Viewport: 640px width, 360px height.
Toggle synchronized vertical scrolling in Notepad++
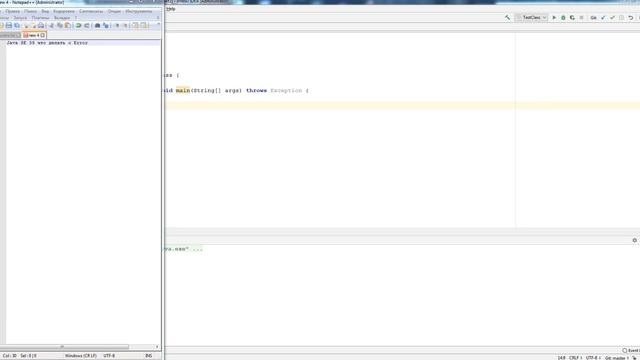[135, 25]
